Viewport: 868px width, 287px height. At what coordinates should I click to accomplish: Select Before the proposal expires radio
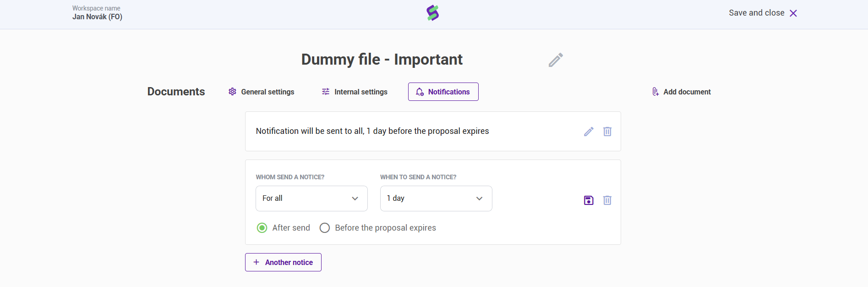point(325,228)
